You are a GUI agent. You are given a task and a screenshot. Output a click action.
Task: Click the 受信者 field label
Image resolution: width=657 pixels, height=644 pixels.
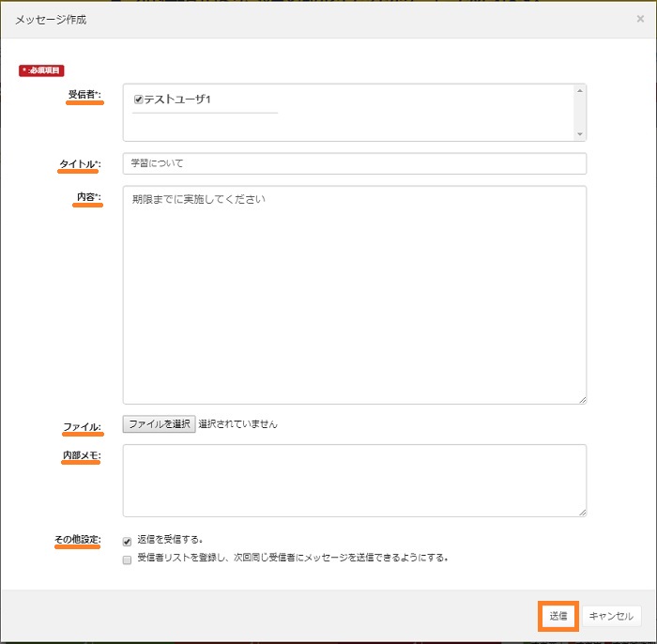point(84,95)
